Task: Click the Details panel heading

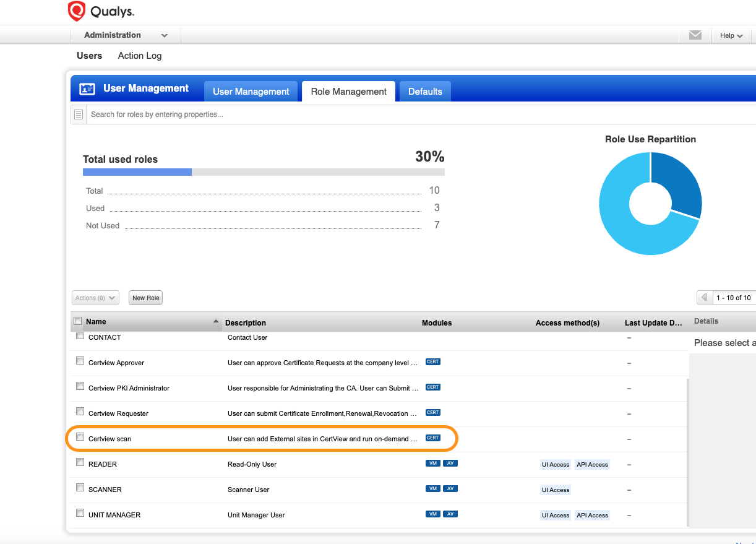Action: 706,321
